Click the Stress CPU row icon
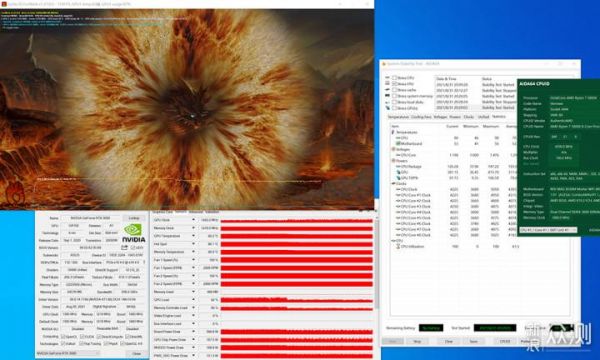The height and width of the screenshot is (360, 600). pyautogui.click(x=387, y=78)
